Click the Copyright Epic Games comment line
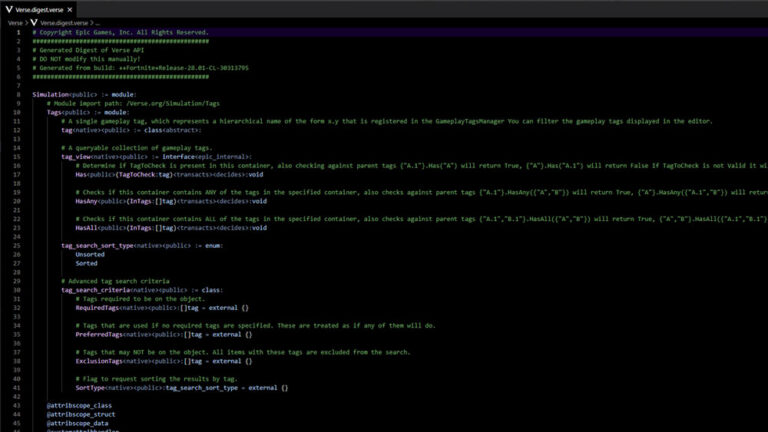Screen dimensions: 768x432 [122, 32]
